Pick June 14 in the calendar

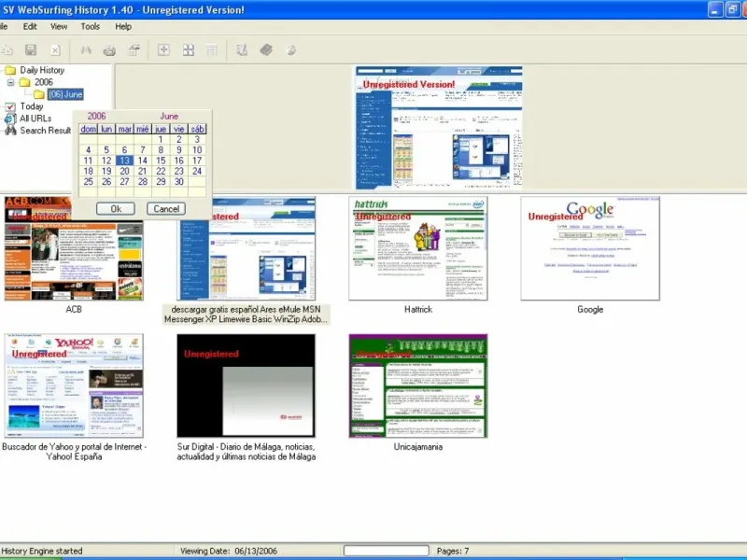click(x=143, y=161)
